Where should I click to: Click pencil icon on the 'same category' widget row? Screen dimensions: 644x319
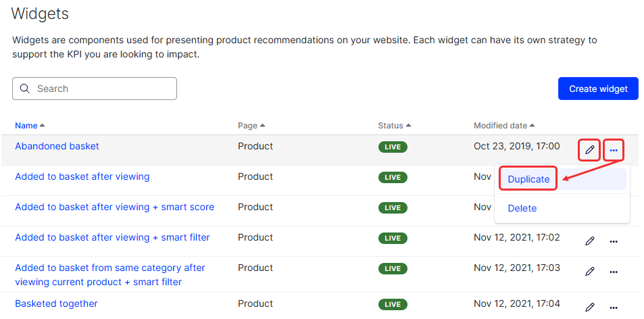tap(589, 272)
